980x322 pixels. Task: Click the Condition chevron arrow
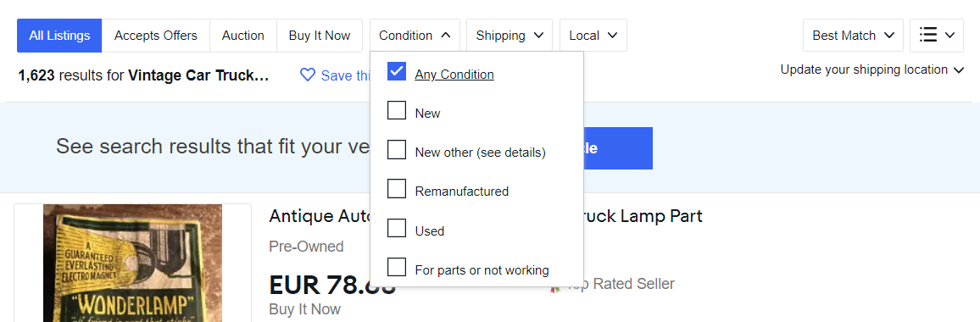point(446,36)
